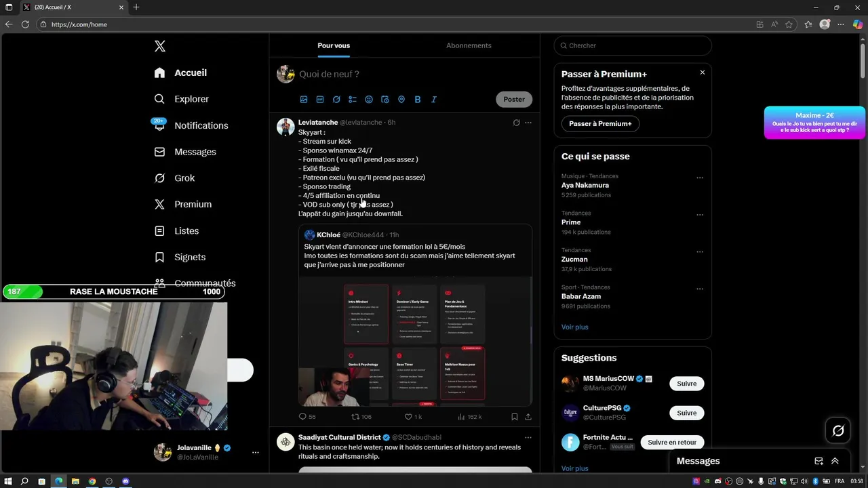Viewport: 868px width, 488px height.
Task: Open Listes in the sidebar
Action: point(176,230)
